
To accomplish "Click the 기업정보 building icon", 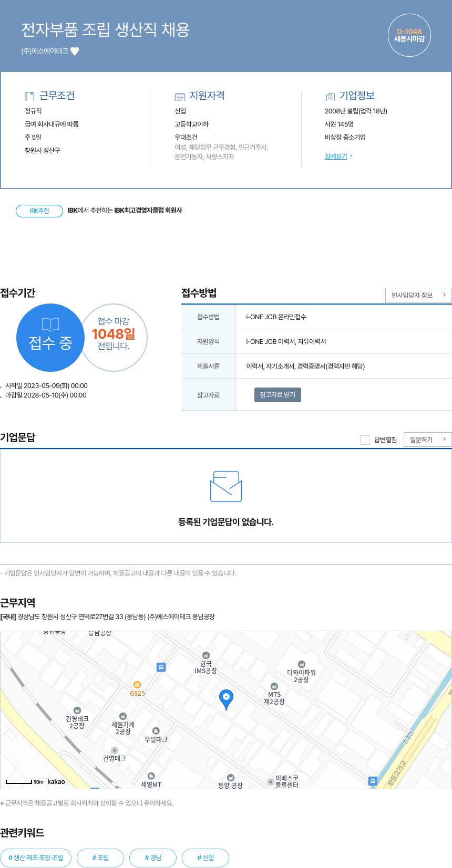I will pos(330,96).
